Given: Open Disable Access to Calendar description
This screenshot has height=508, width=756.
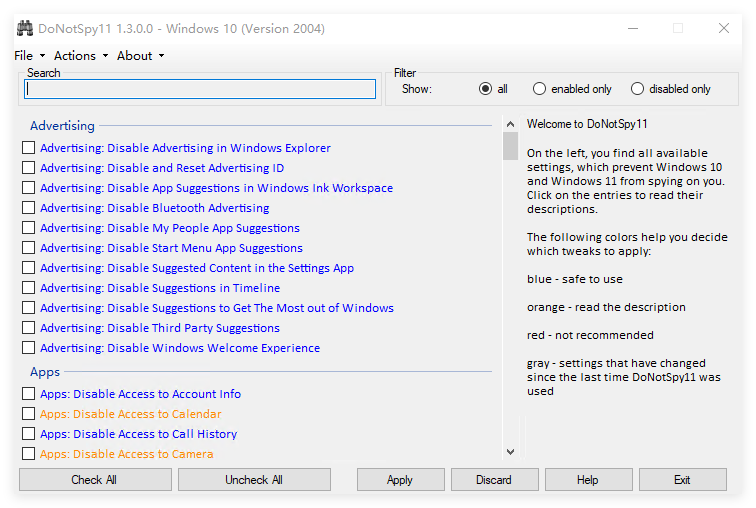Looking at the screenshot, I should pos(131,414).
